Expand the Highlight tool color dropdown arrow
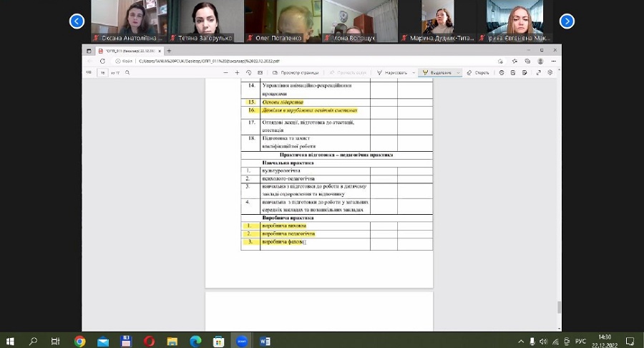 click(459, 72)
